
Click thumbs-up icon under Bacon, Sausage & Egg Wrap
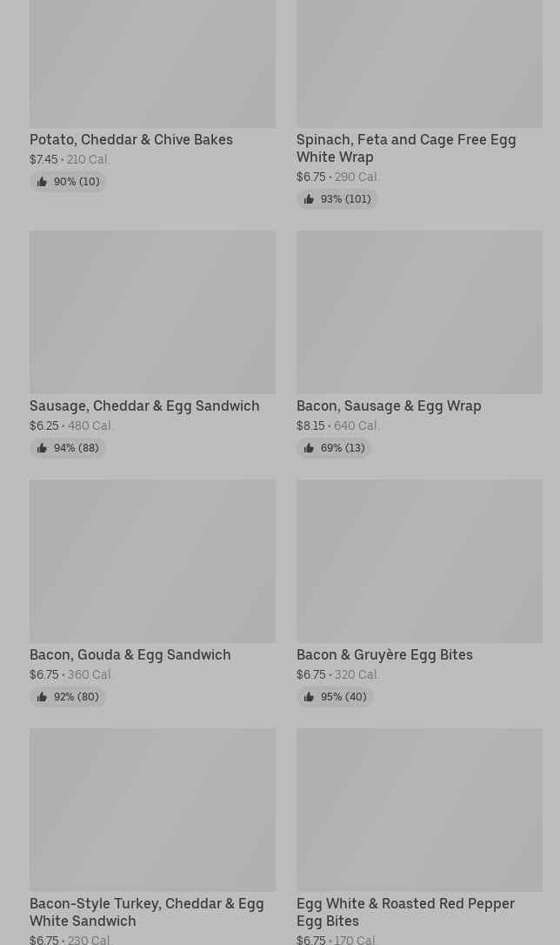309,448
